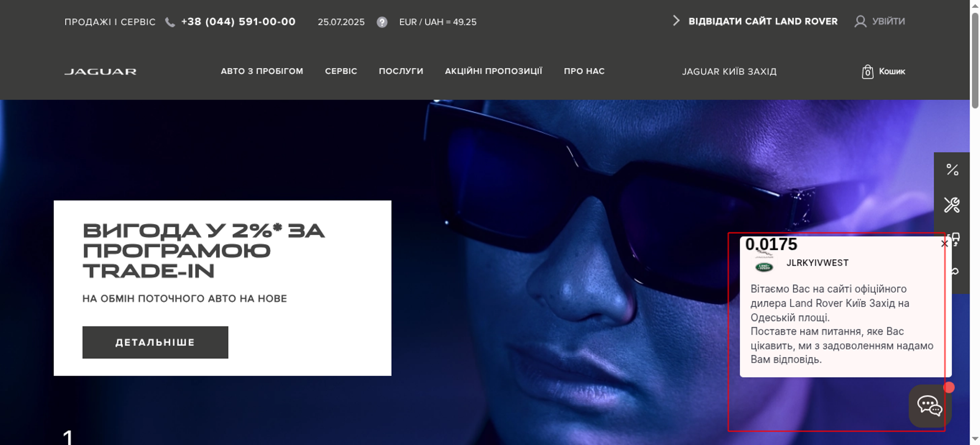Click the Land Rover badge in the chat popup
This screenshot has width=980, height=445.
coord(764,267)
